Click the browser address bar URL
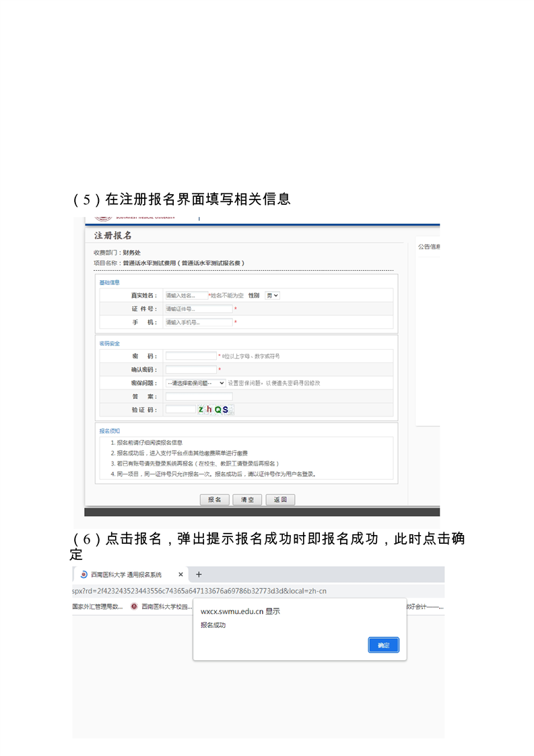The height and width of the screenshot is (756, 534). click(202, 591)
